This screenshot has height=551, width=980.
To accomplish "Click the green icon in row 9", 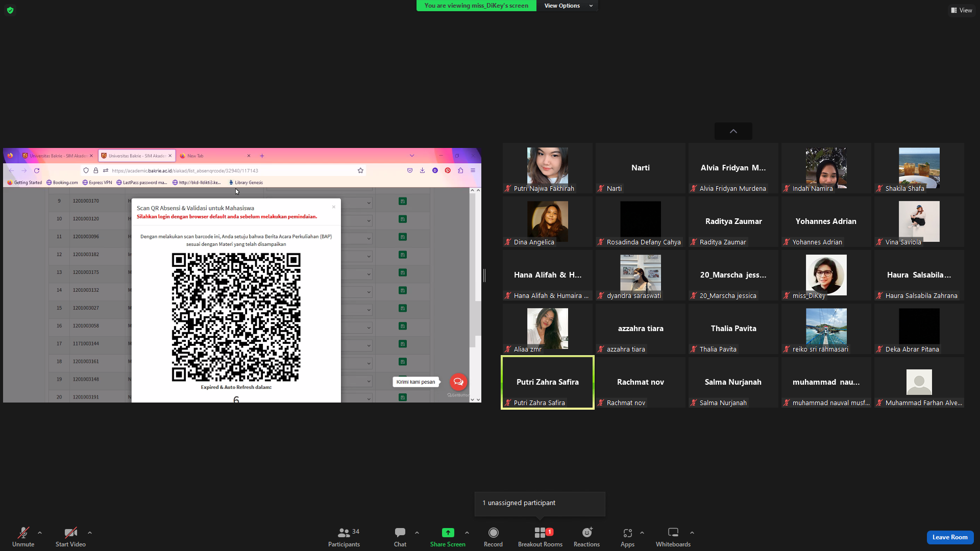I will (x=403, y=202).
